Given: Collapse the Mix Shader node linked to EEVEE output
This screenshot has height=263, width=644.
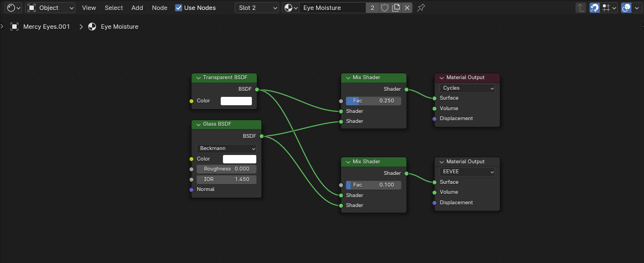Looking at the screenshot, I should tap(348, 162).
